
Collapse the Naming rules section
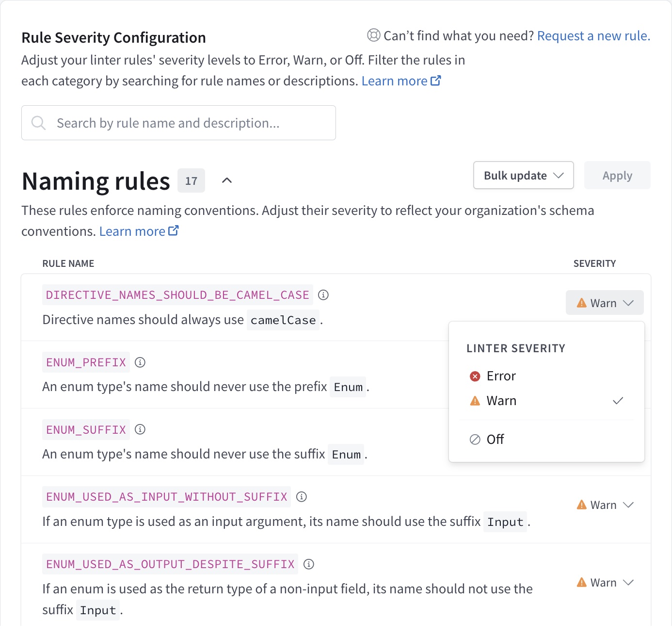(226, 180)
